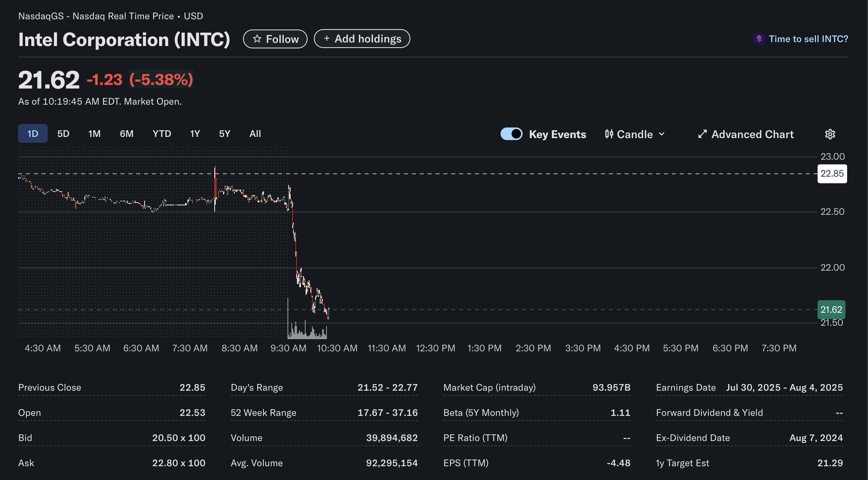Click the Earnings Date label
The width and height of the screenshot is (868, 480).
pos(686,388)
